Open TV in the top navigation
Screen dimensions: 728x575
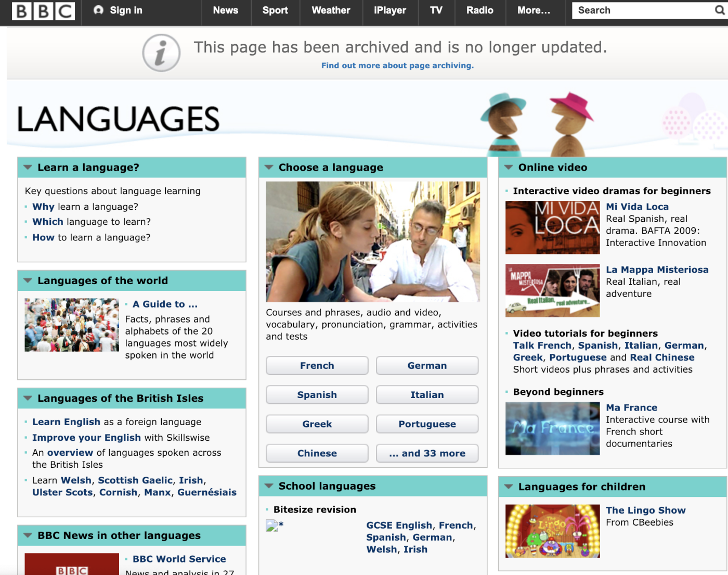(436, 10)
